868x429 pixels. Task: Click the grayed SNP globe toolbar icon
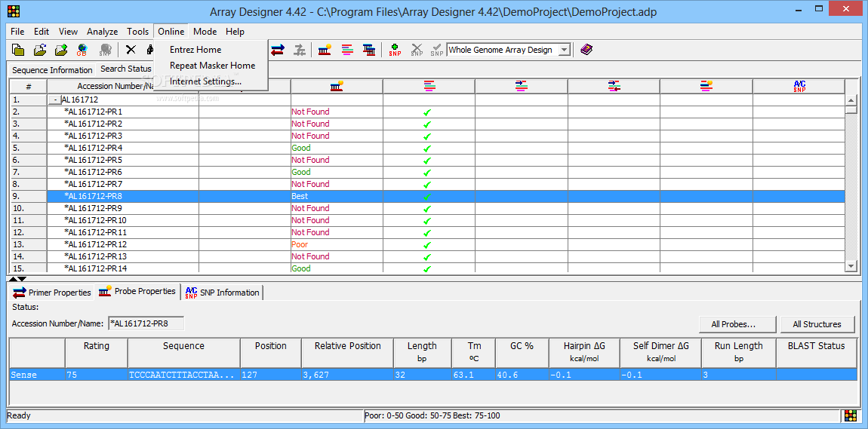coord(105,50)
